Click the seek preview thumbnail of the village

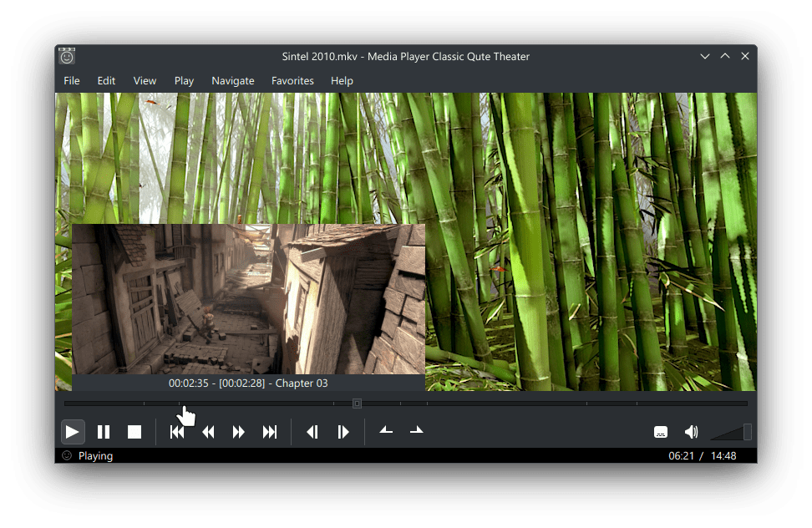249,299
